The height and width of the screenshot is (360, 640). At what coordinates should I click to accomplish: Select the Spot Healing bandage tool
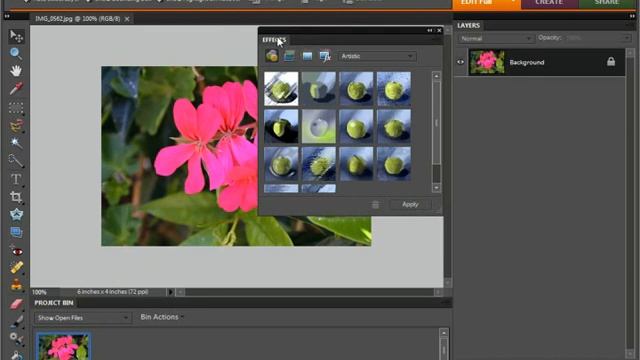pos(16,267)
